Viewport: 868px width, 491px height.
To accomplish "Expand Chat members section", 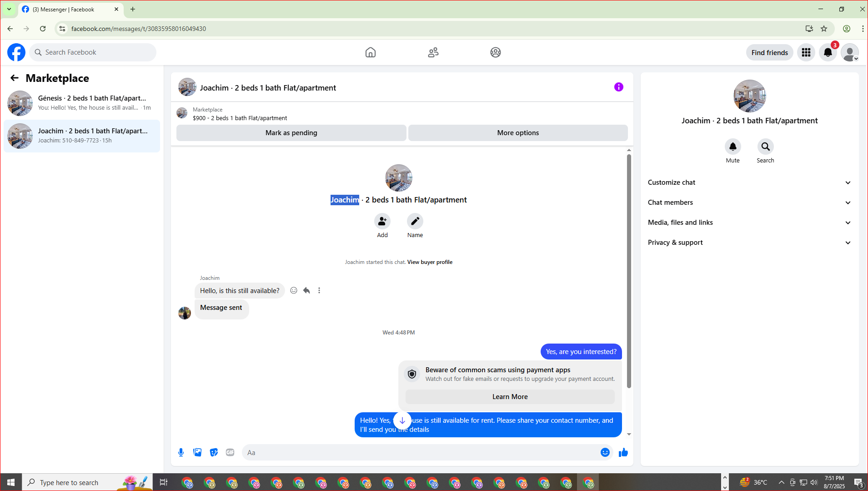I will click(x=749, y=202).
